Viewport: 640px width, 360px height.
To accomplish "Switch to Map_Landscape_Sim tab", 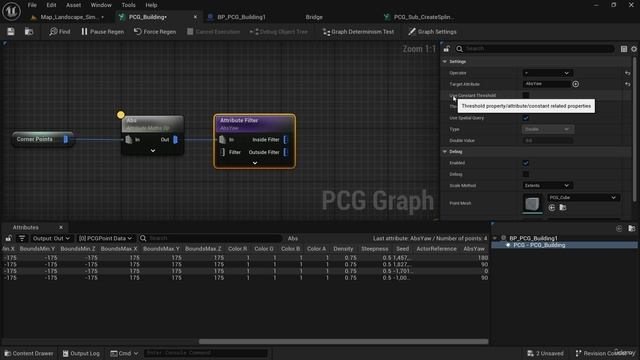I will tap(69, 17).
